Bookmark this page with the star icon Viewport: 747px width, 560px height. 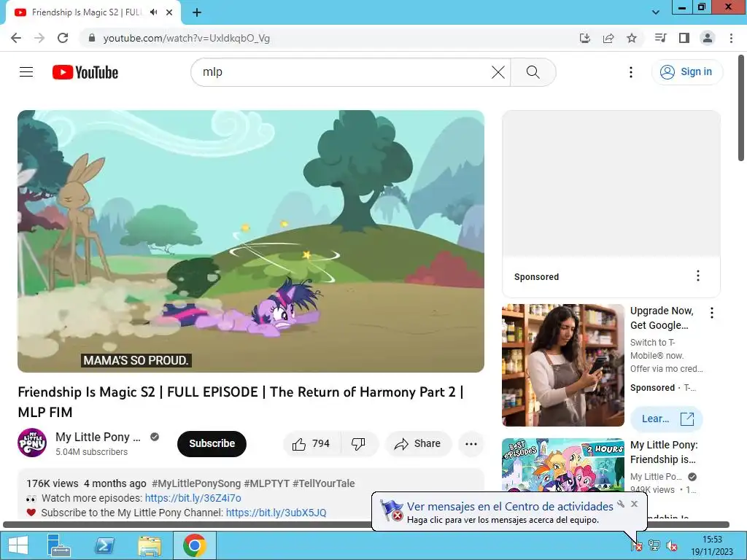coord(632,38)
